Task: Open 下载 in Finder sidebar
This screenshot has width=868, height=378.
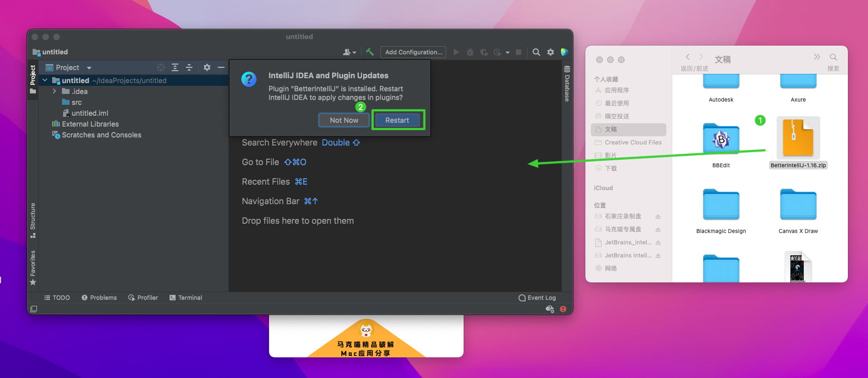Action: tap(629, 168)
